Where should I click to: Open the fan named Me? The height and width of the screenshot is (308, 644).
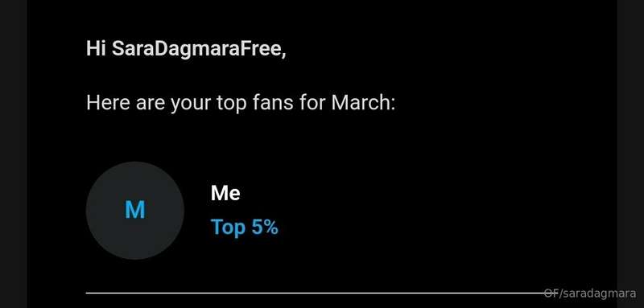point(225,193)
